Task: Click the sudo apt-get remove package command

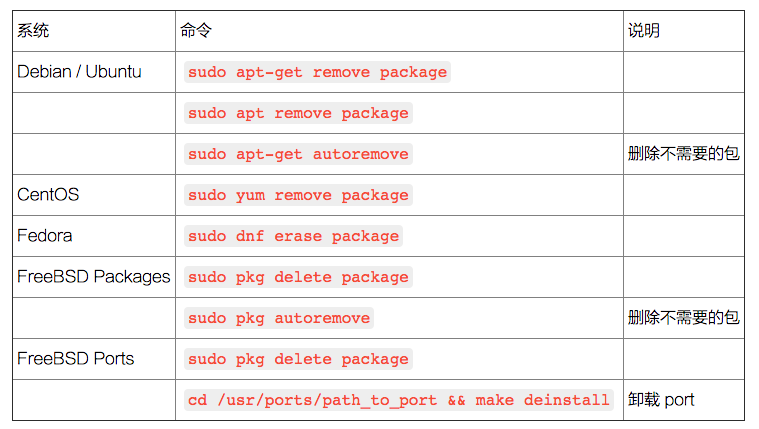Action: [x=317, y=72]
